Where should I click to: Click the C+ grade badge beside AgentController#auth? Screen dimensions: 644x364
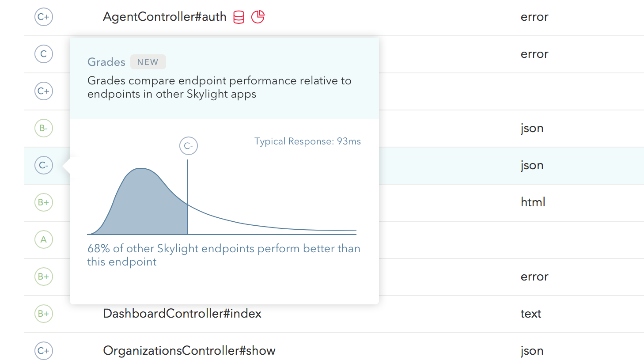point(44,17)
